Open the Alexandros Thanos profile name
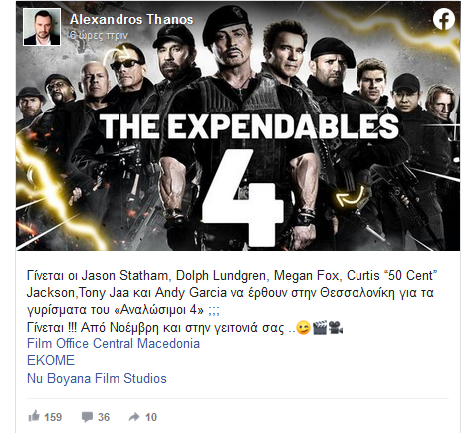This screenshot has width=476, height=448. point(131,19)
